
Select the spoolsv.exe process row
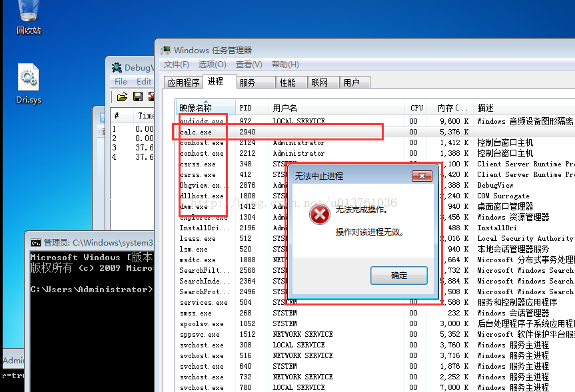374,323
